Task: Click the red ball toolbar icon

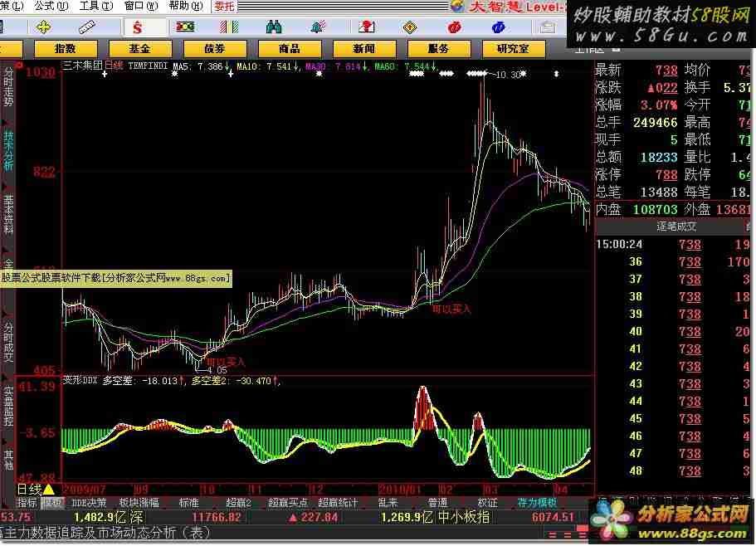Action: click(x=454, y=27)
